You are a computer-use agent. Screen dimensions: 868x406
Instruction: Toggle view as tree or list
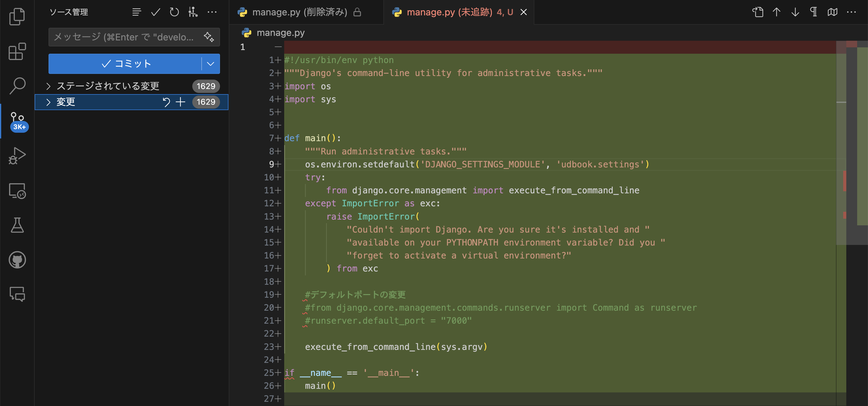point(137,12)
